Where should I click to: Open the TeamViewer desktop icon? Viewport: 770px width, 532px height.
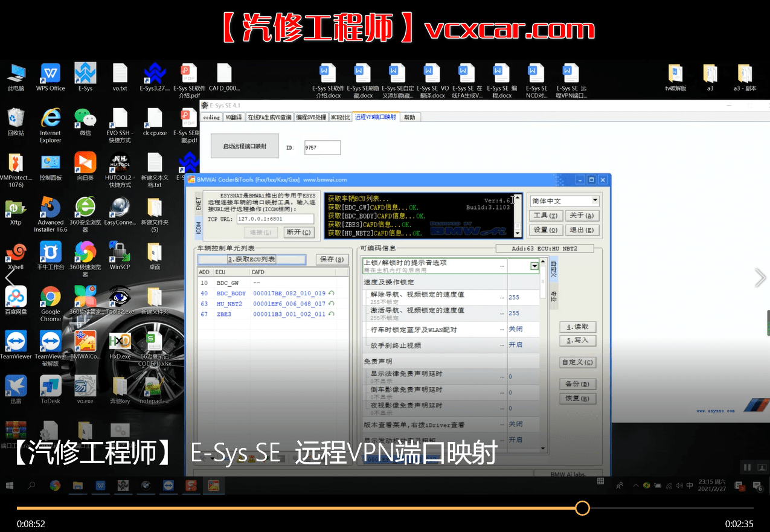(16, 342)
